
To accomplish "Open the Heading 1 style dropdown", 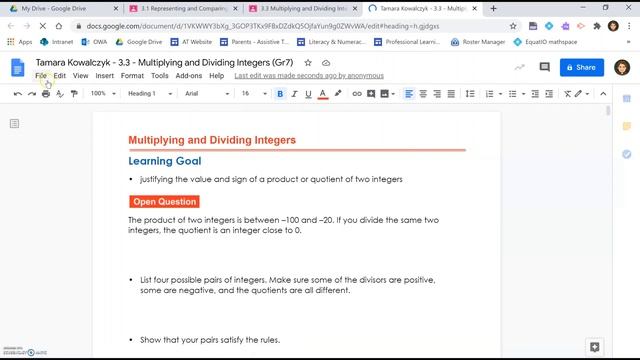I will click(150, 93).
